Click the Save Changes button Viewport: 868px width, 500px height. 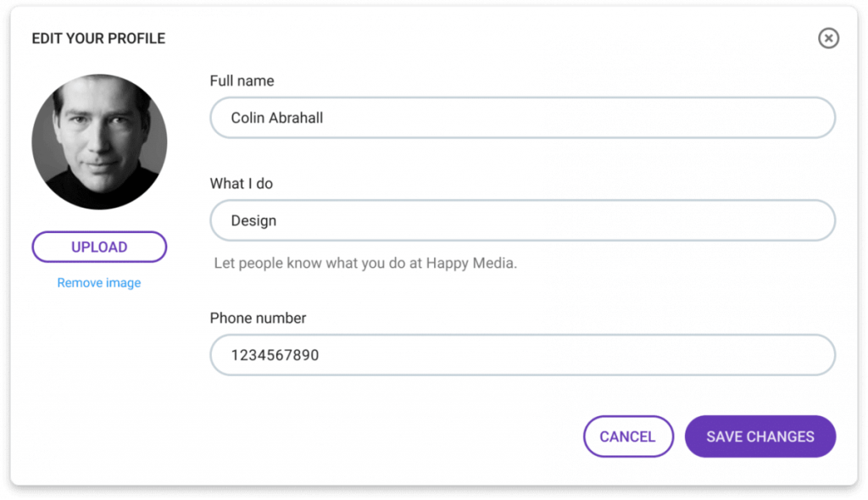[760, 436]
